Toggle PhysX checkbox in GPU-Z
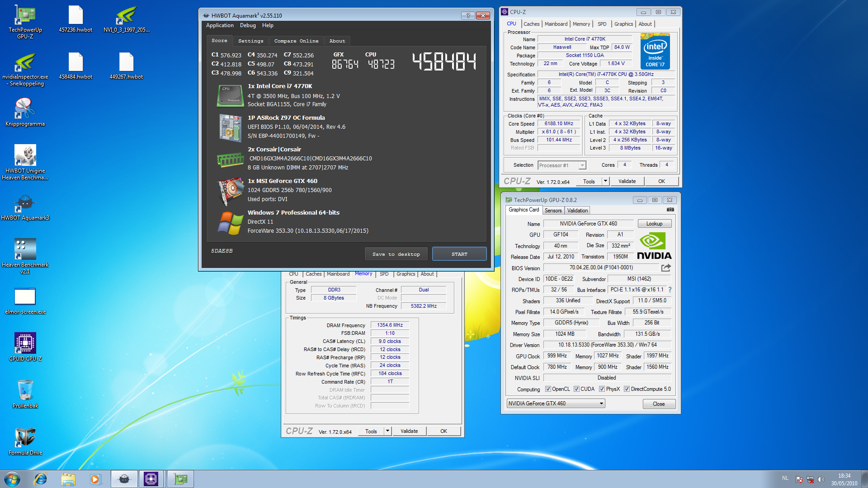Viewport: 868px width, 488px height. (602, 389)
